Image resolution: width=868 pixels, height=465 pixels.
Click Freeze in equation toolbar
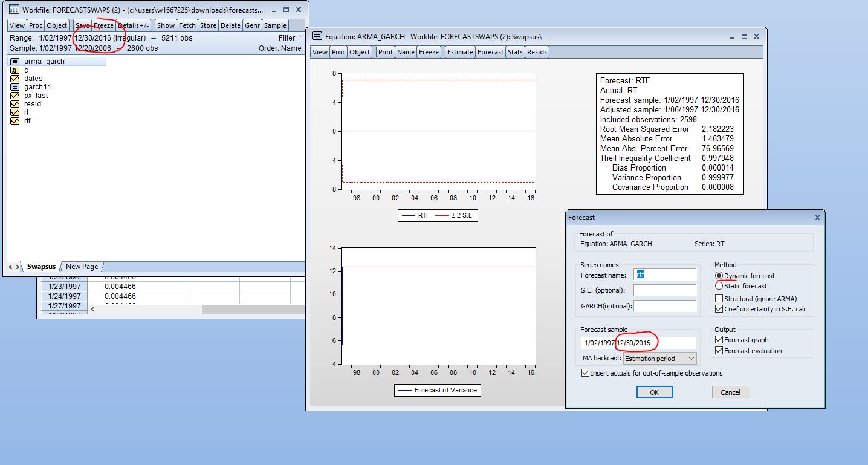pyautogui.click(x=429, y=52)
